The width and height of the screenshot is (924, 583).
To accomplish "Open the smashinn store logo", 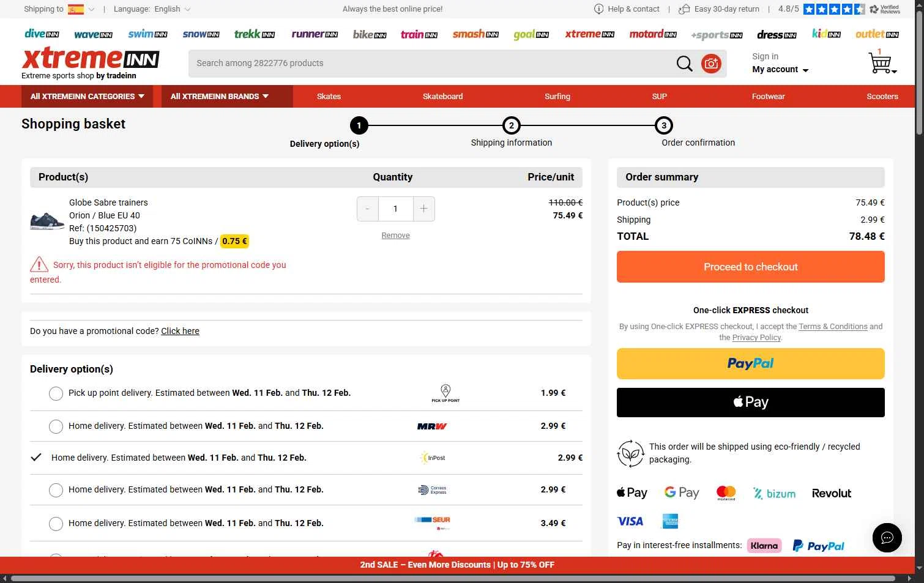I will 475,34.
